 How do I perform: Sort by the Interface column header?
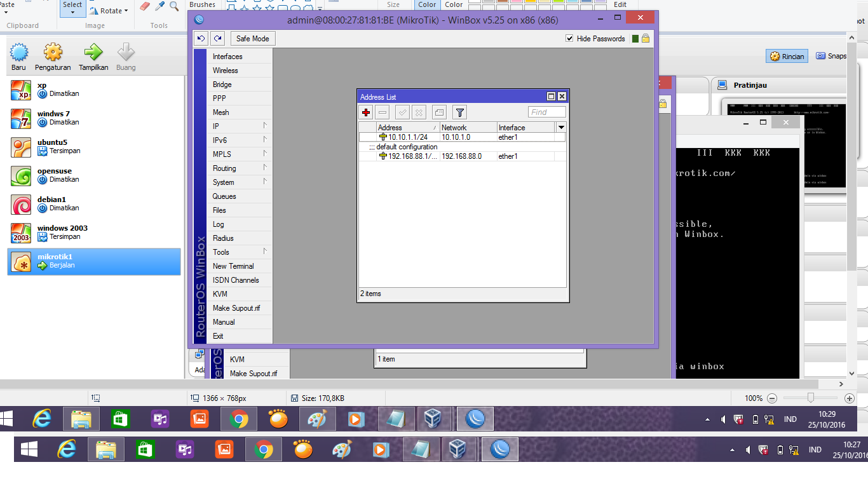pyautogui.click(x=526, y=128)
